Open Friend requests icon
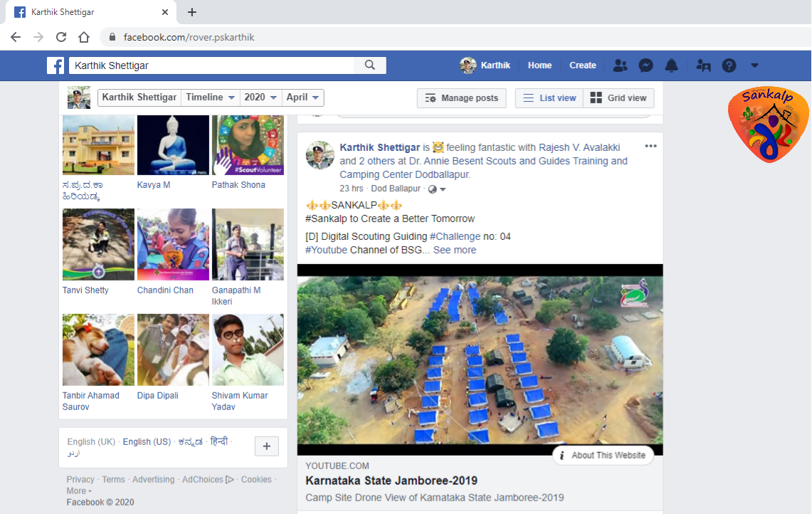 (620, 65)
